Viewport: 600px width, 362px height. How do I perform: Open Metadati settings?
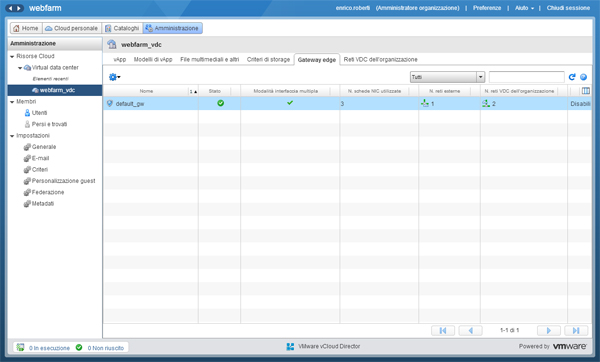coord(42,204)
